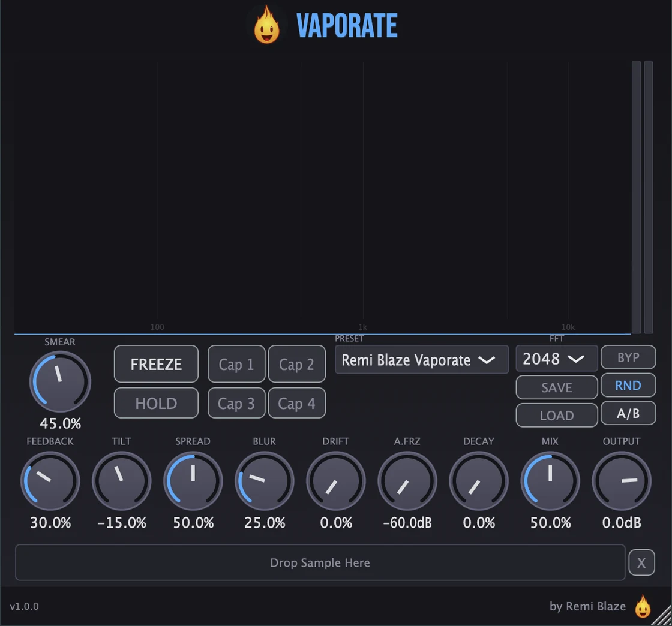Click the BLUR value 25.0%
This screenshot has width=672, height=626.
(x=265, y=523)
